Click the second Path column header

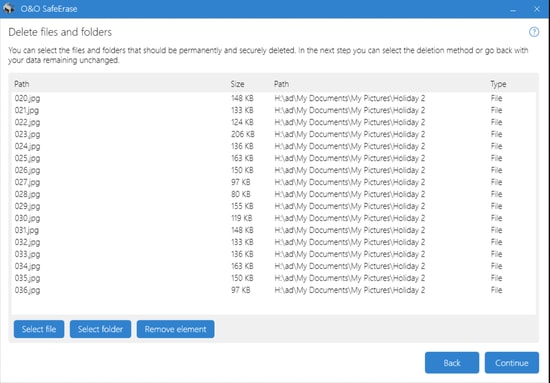pyautogui.click(x=281, y=84)
